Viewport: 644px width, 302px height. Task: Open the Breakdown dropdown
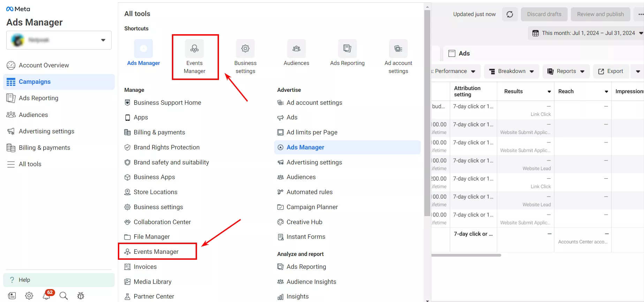(512, 71)
